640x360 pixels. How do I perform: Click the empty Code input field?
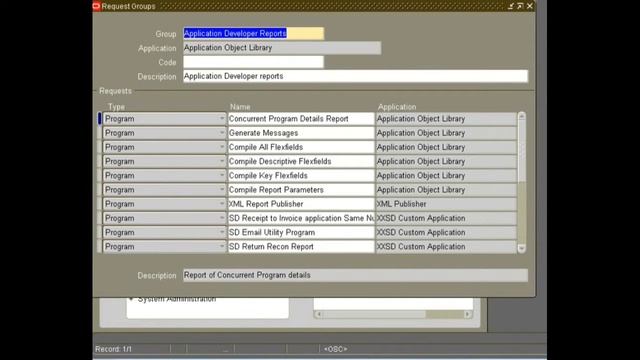253,62
